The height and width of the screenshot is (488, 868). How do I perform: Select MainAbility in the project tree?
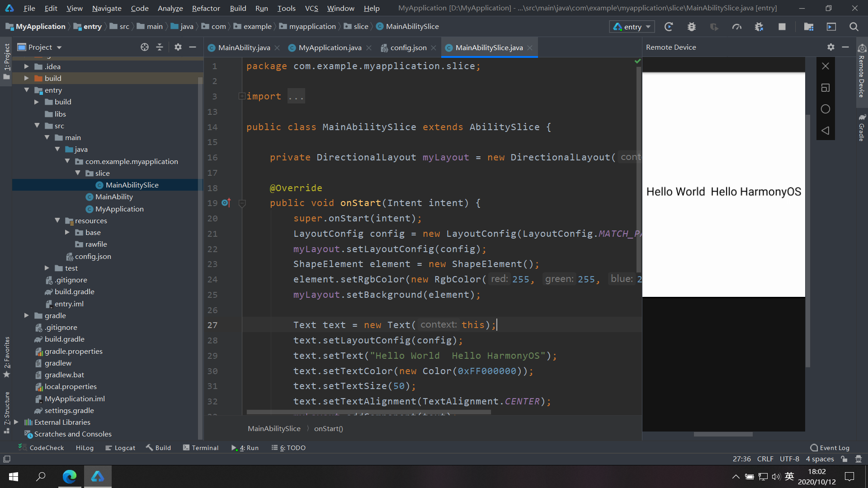click(114, 197)
